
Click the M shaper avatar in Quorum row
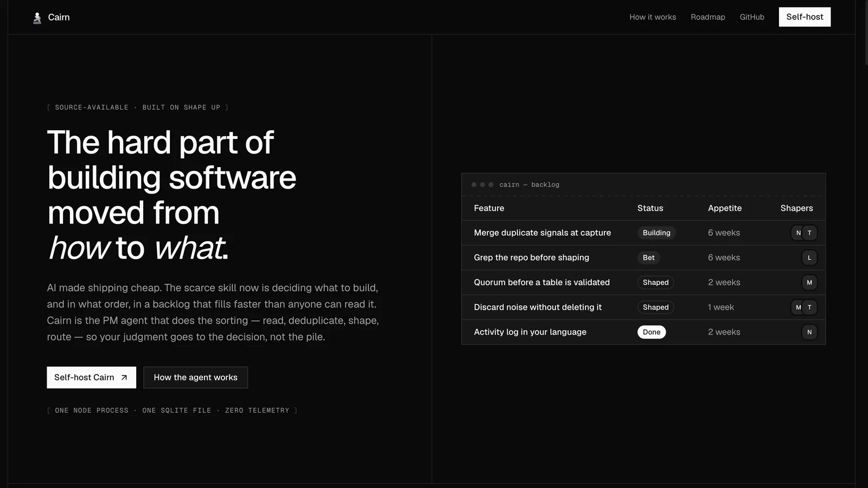coord(809,282)
